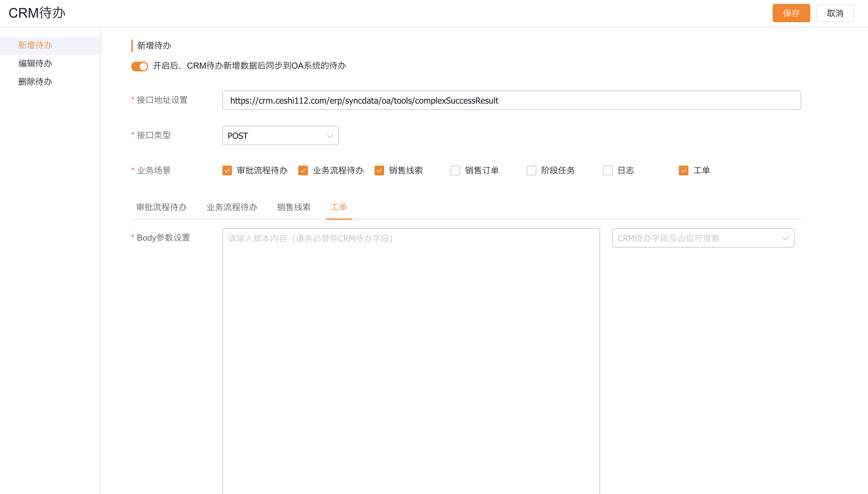
Task: Switch to the 业务流程待办 tab
Action: pos(232,207)
